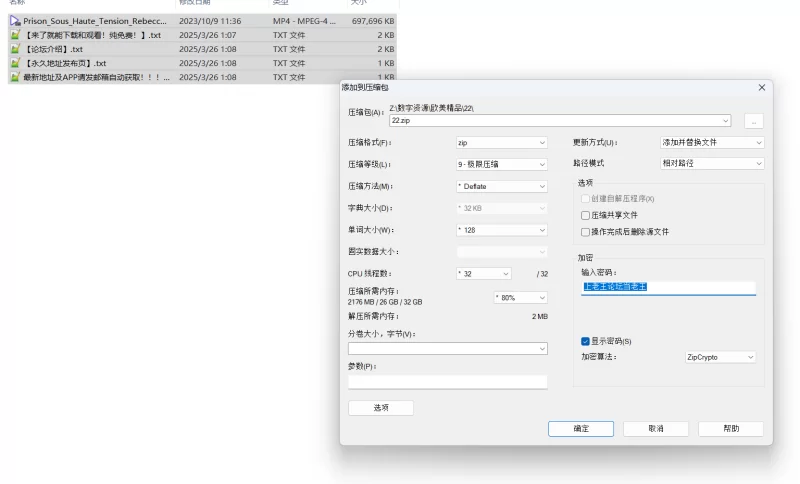The height and width of the screenshot is (484, 800).
Task: Open the 单词大小 dropdown showing 128
Action: (502, 230)
